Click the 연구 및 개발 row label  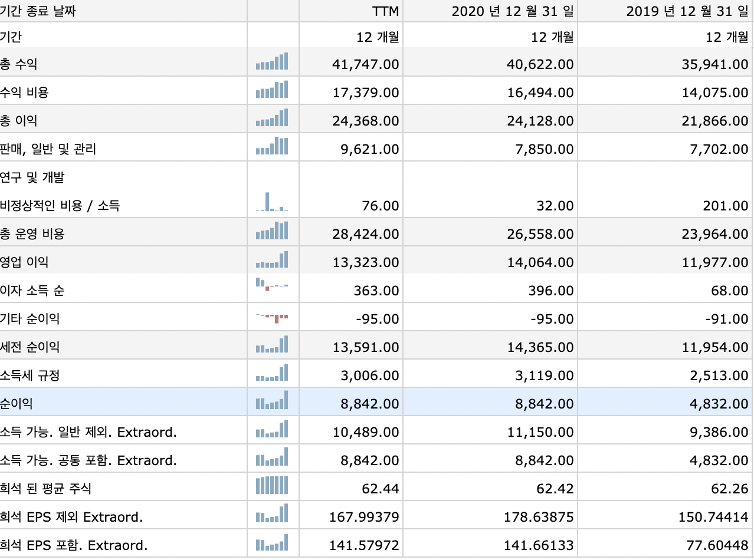click(32, 177)
